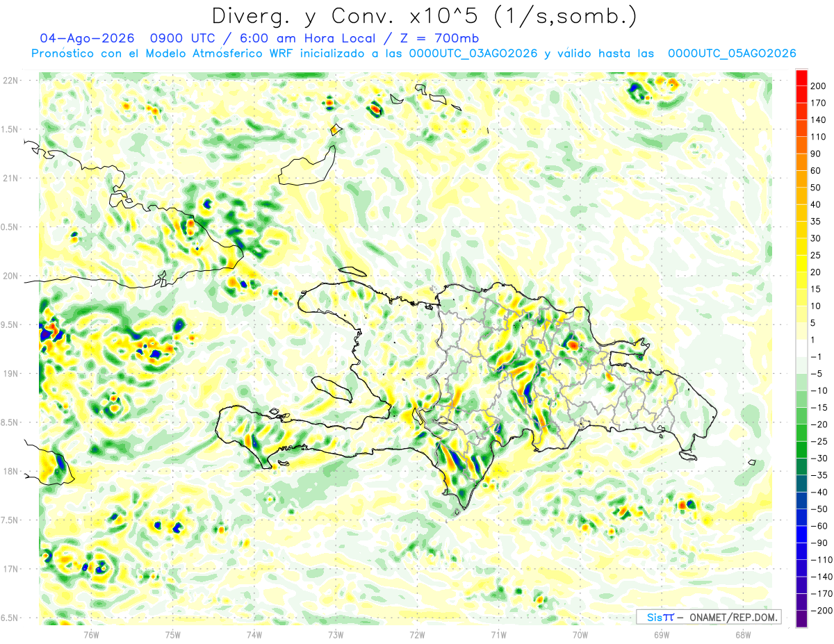Screen dimensions: 834x644
Task: Click the longitude label "68W"
Action: tap(743, 634)
